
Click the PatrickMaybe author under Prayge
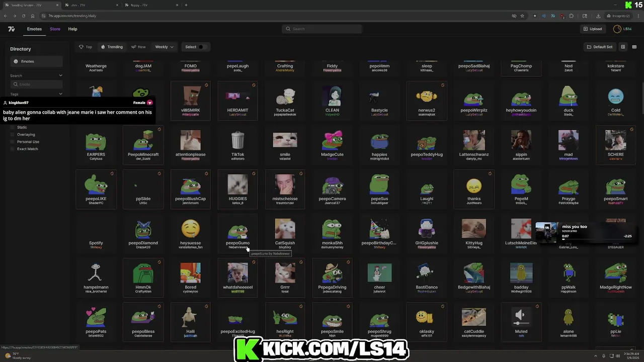click(x=569, y=203)
